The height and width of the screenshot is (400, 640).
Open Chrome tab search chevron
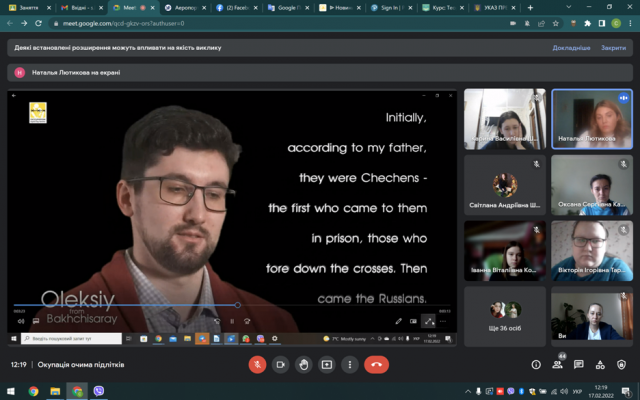tap(568, 7)
